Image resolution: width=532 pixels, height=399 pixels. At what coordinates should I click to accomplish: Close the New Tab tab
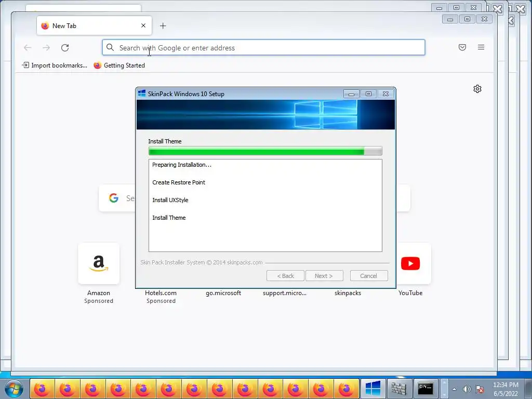pyautogui.click(x=143, y=25)
